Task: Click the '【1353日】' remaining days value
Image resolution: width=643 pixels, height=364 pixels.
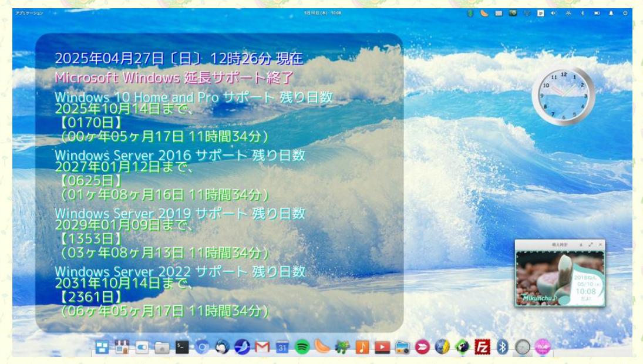Action: (x=90, y=238)
